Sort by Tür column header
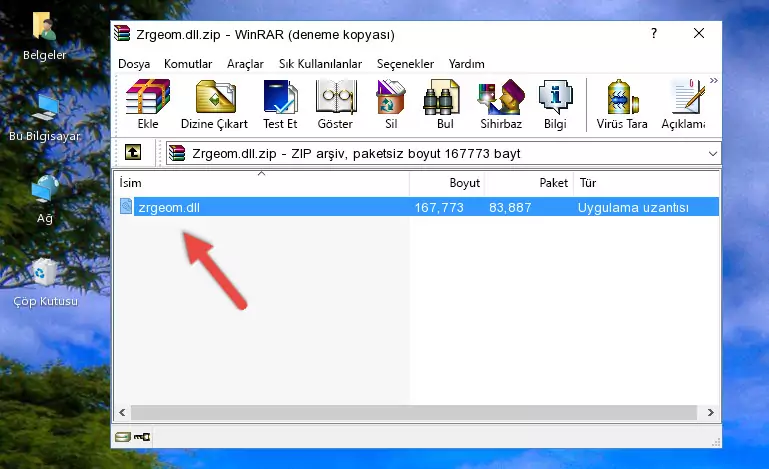Image resolution: width=769 pixels, height=469 pixels. tap(646, 182)
